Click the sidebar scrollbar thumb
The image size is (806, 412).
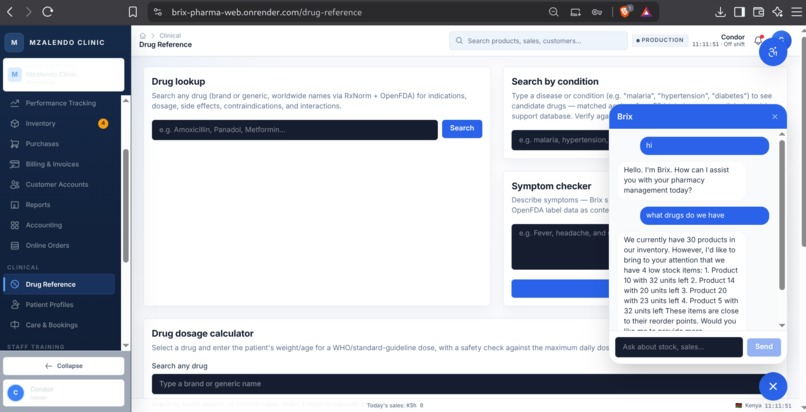pyautogui.click(x=125, y=205)
